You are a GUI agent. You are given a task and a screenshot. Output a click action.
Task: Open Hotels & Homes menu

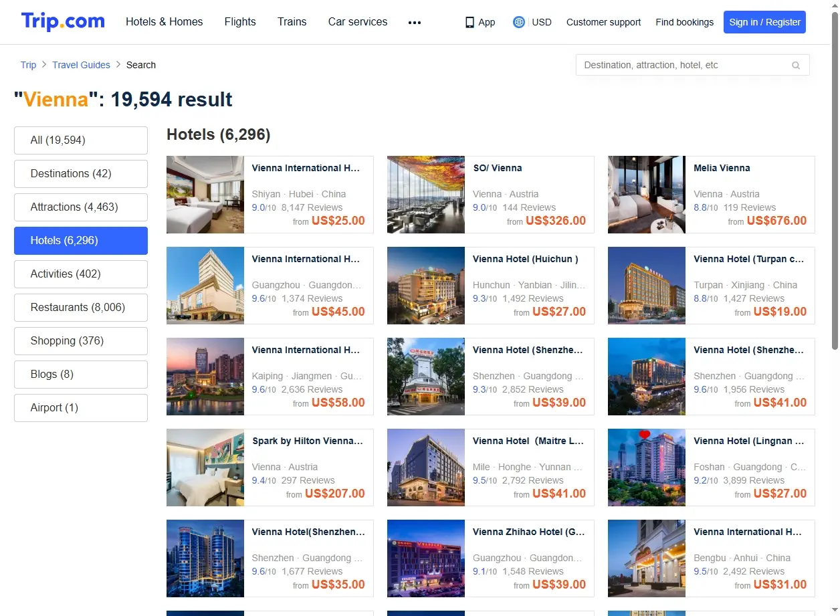pos(165,22)
